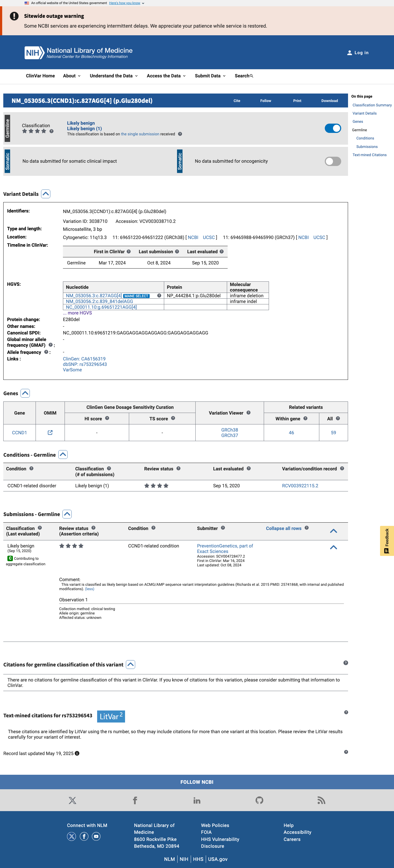This screenshot has width=394, height=868.
Task: Show more HGVS expressions
Action: (77, 313)
